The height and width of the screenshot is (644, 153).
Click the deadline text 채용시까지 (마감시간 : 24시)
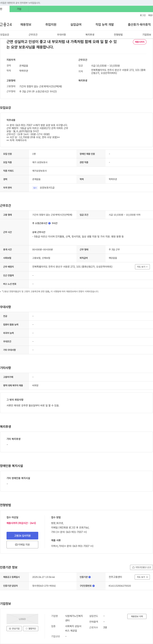pyautogui.click(x=21, y=523)
